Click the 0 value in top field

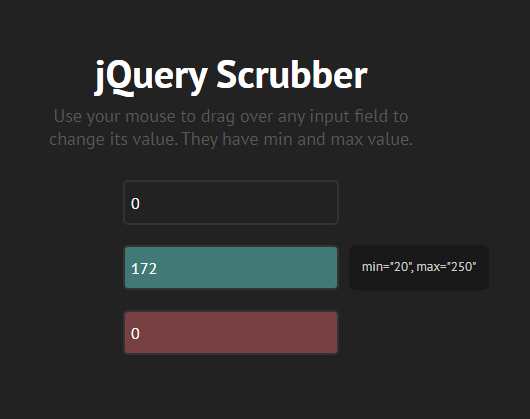click(x=135, y=204)
